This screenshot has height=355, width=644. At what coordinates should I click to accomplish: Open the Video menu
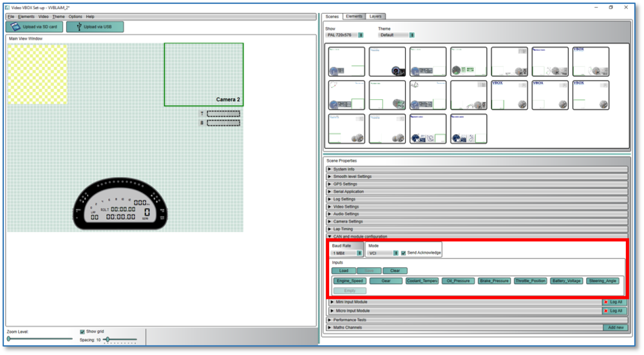click(44, 17)
